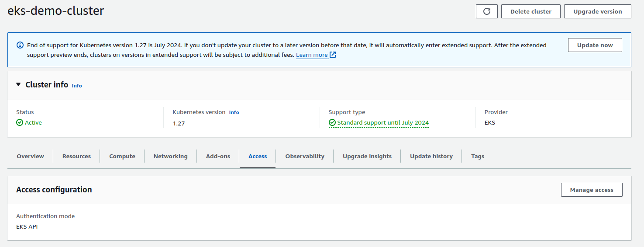Open the Networking tab
Viewport: 644px width, 247px height.
171,156
